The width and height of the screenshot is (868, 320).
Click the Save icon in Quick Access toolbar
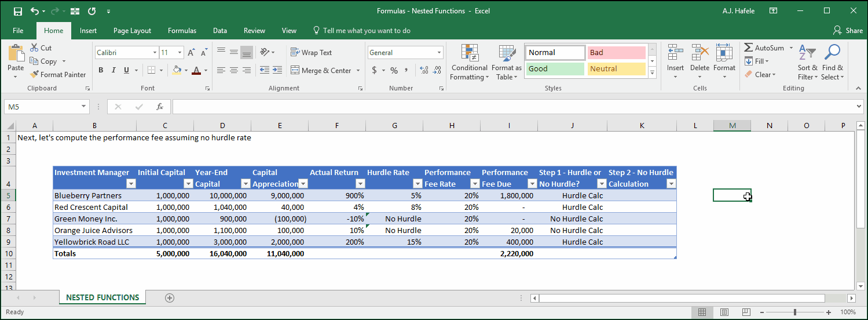click(x=17, y=11)
